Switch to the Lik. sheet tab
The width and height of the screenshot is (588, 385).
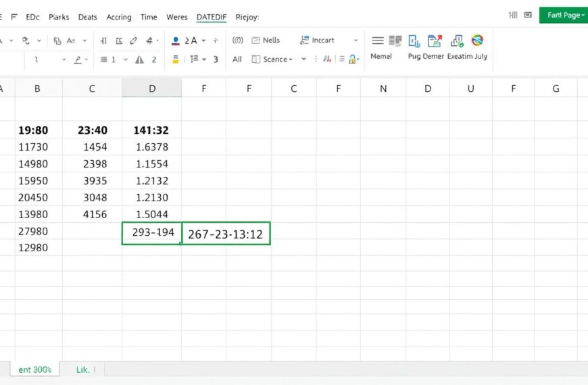[83, 369]
